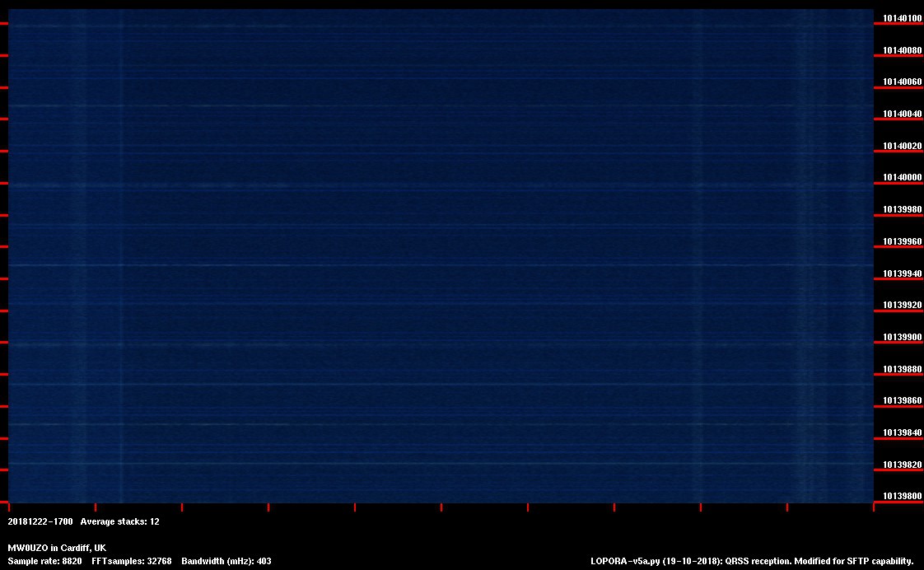Click the 10140000 frequency label

902,178
